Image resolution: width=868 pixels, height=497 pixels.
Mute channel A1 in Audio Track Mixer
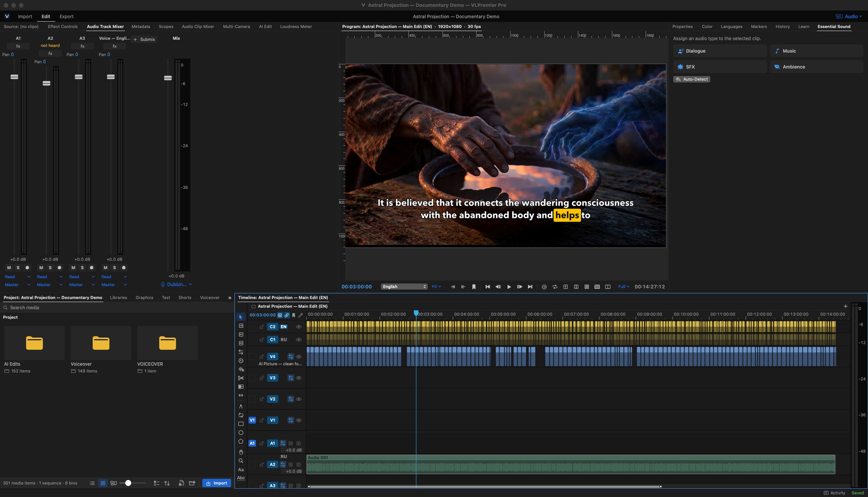point(9,268)
